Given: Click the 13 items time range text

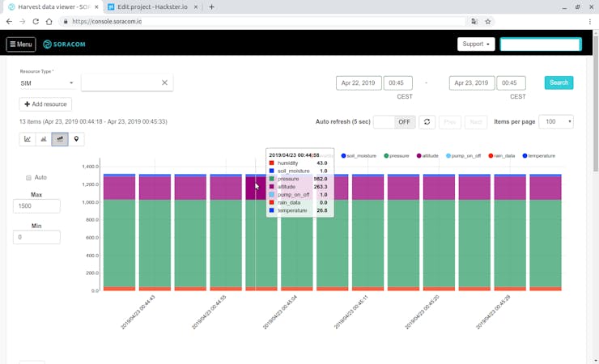Looking at the screenshot, I should coord(93,121).
